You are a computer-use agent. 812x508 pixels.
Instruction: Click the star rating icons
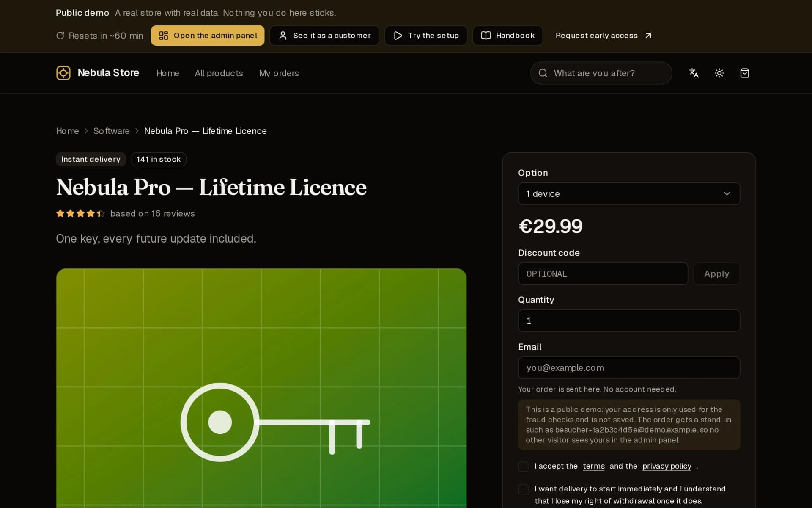(x=80, y=213)
